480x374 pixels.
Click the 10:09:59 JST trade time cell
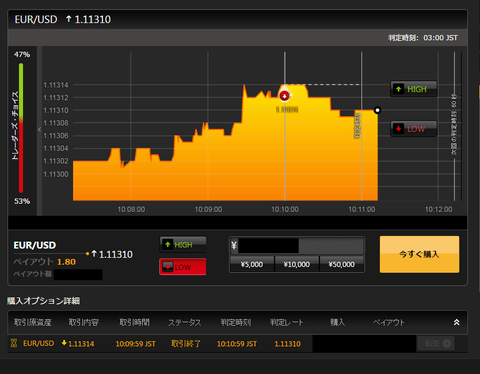tap(135, 344)
